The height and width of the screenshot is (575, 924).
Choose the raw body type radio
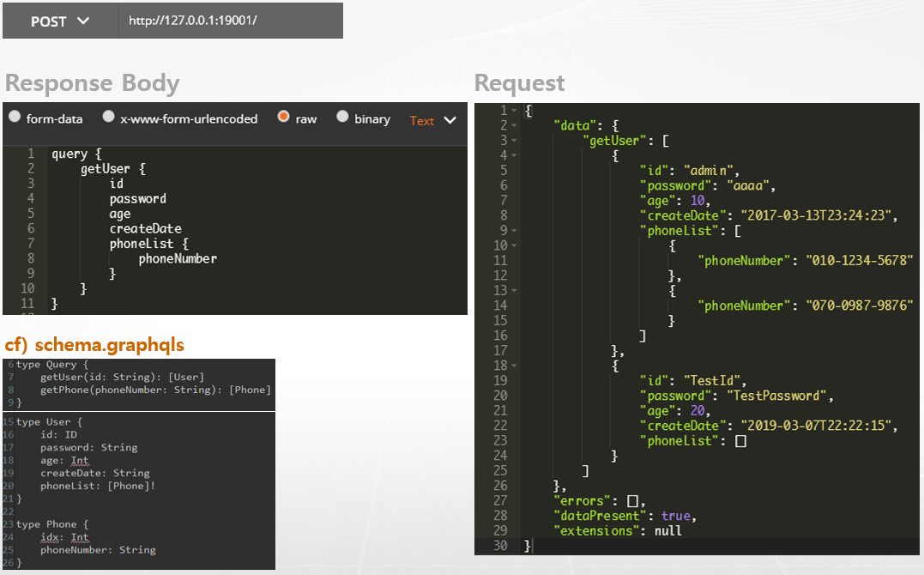pyautogui.click(x=284, y=118)
